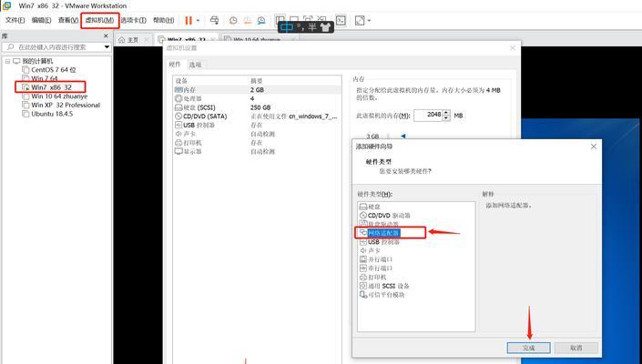Viewport: 642px width, 364px height.
Task: Pause the virtual machine from the toolbar
Action: [189, 20]
